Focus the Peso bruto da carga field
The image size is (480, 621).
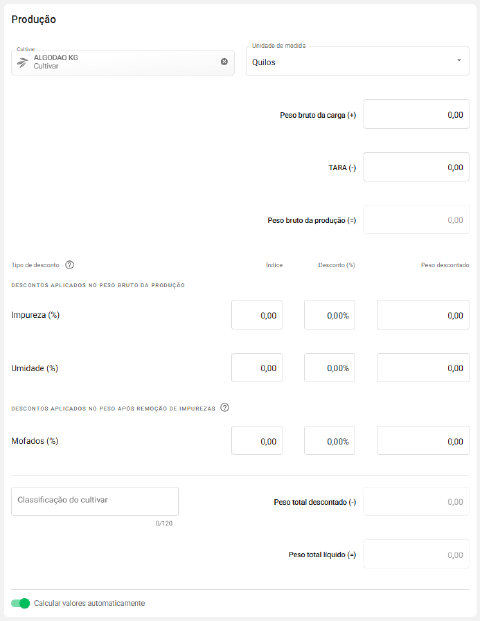point(416,114)
